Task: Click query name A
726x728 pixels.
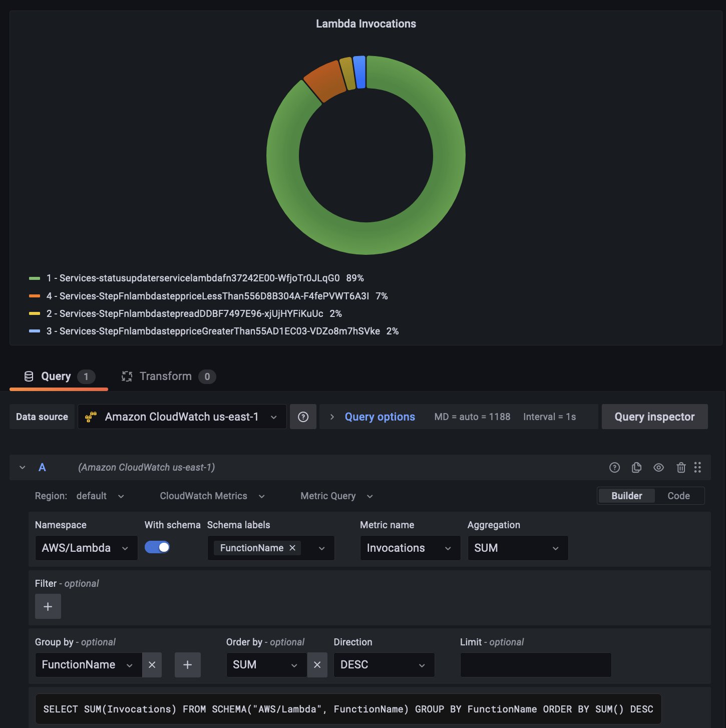Action: point(42,467)
